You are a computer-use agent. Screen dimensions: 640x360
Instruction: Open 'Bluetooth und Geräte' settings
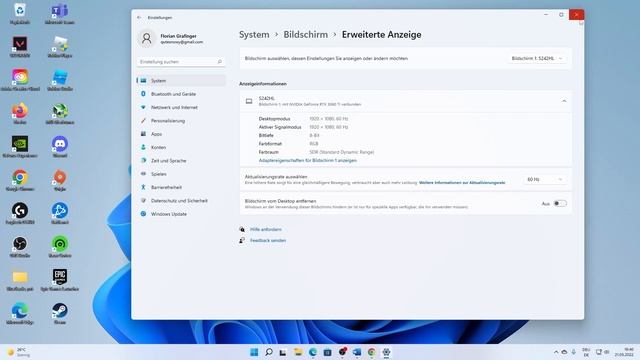(181, 94)
